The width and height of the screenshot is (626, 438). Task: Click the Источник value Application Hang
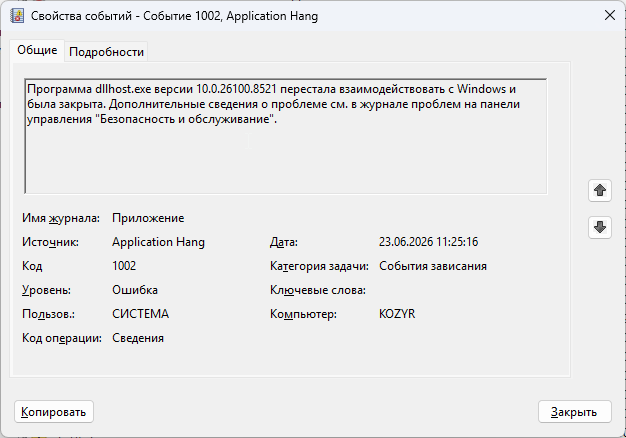158,242
